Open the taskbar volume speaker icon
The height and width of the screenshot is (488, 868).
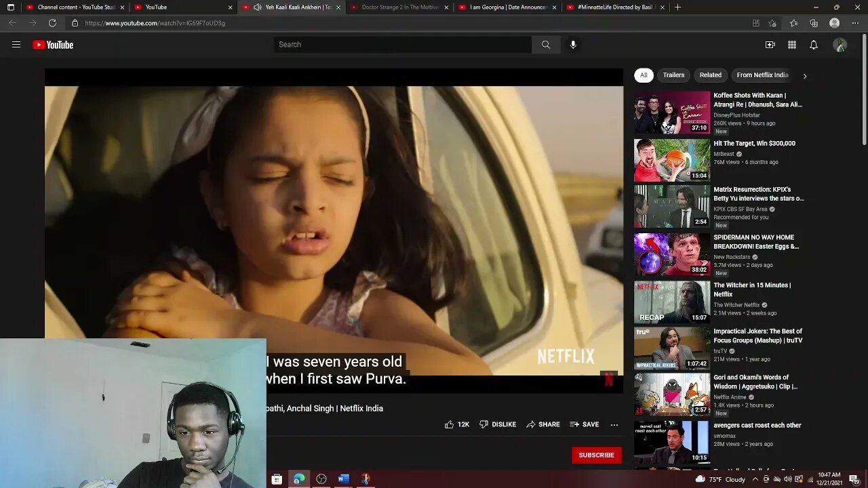788,479
